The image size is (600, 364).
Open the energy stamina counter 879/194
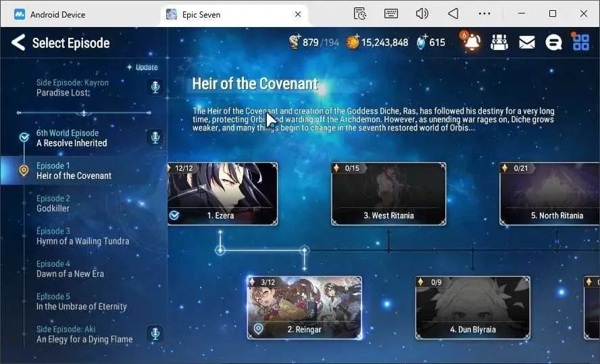coord(314,42)
